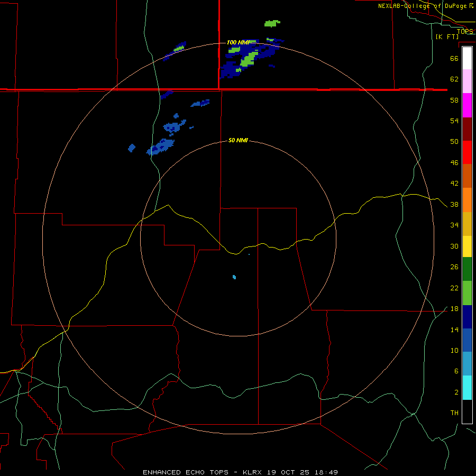This screenshot has height=476, width=476.
Task: Select the dark green legend swatch
Action: point(467,269)
